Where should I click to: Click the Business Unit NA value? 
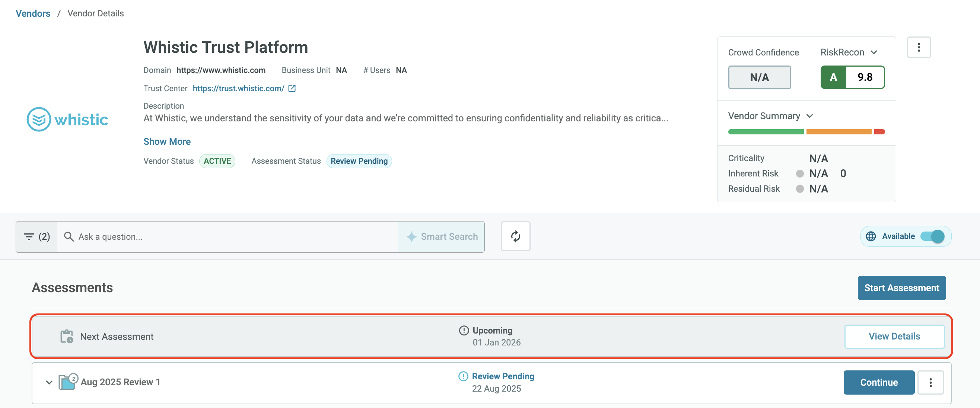341,70
